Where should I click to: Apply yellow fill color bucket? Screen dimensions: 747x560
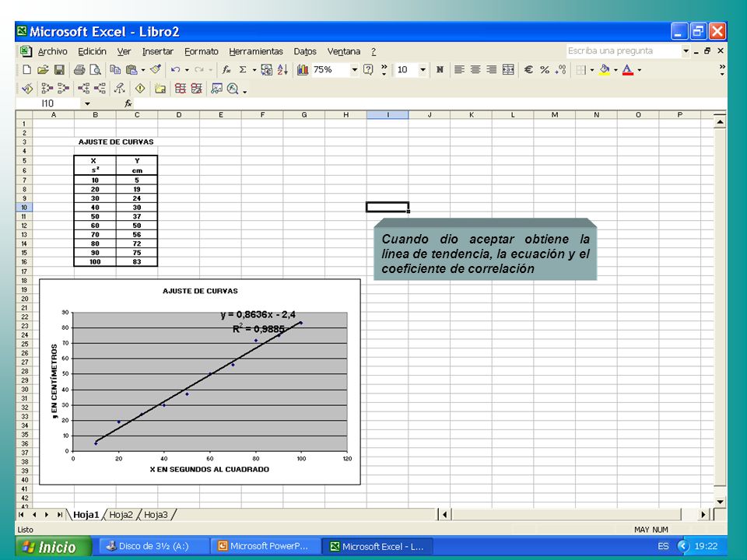click(x=605, y=70)
